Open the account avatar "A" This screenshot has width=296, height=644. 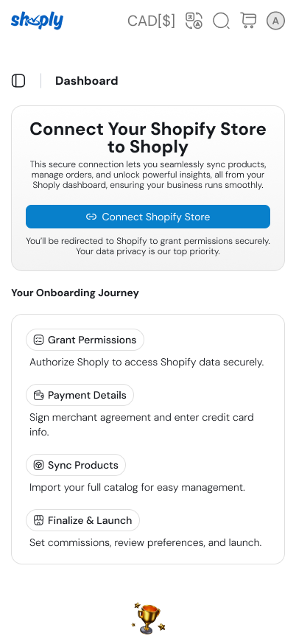click(275, 21)
